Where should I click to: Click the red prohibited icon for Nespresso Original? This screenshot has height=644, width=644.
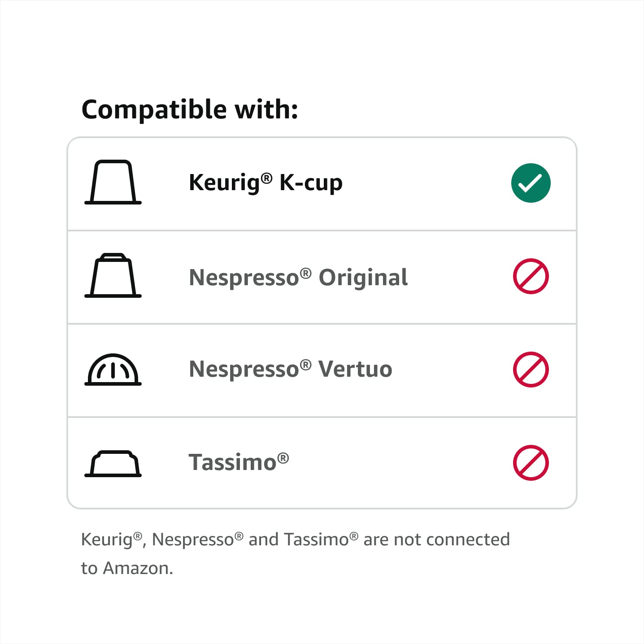[531, 276]
